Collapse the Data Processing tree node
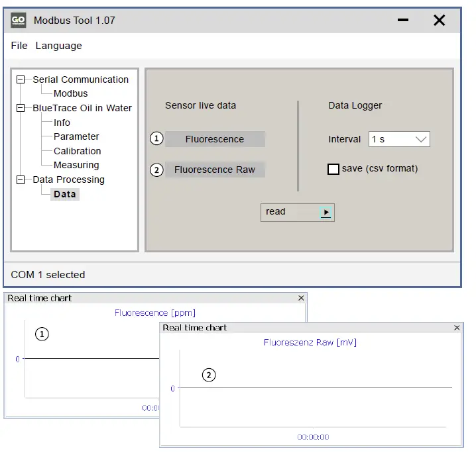Screen dimensions: 476x453 pos(21,179)
